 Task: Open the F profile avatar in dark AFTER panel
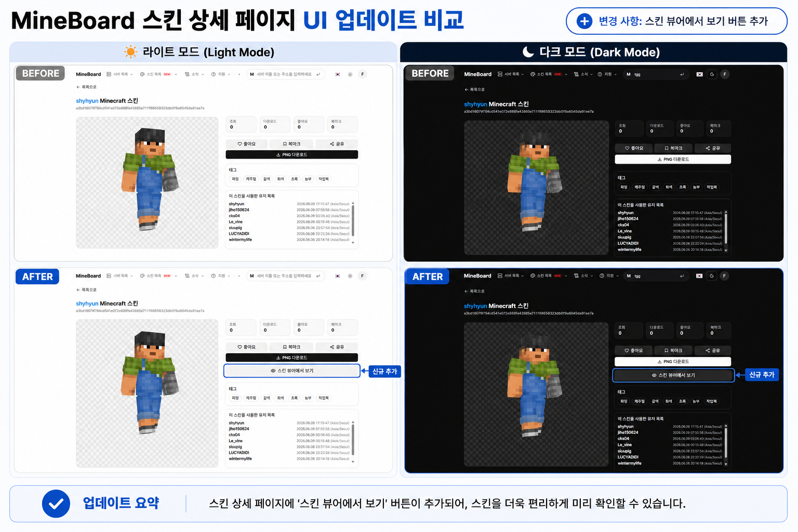(x=724, y=276)
